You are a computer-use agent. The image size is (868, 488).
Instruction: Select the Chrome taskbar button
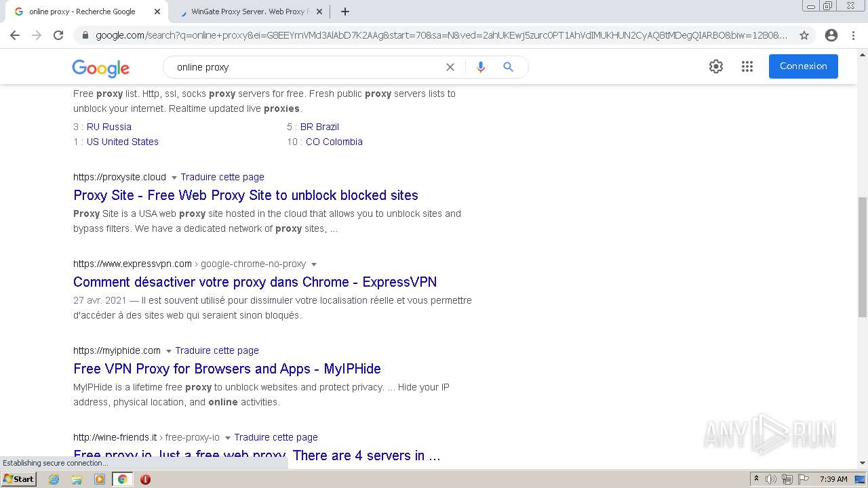click(123, 479)
